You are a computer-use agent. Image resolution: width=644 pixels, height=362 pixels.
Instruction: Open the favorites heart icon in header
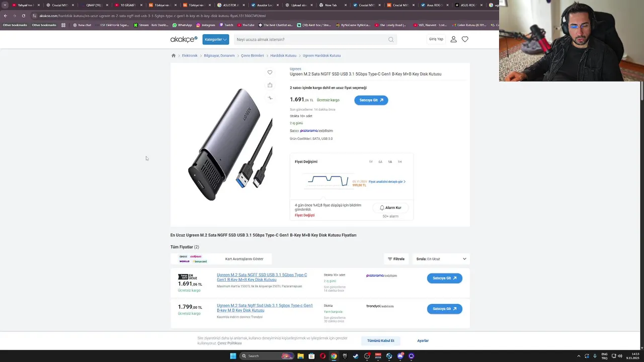[465, 39]
